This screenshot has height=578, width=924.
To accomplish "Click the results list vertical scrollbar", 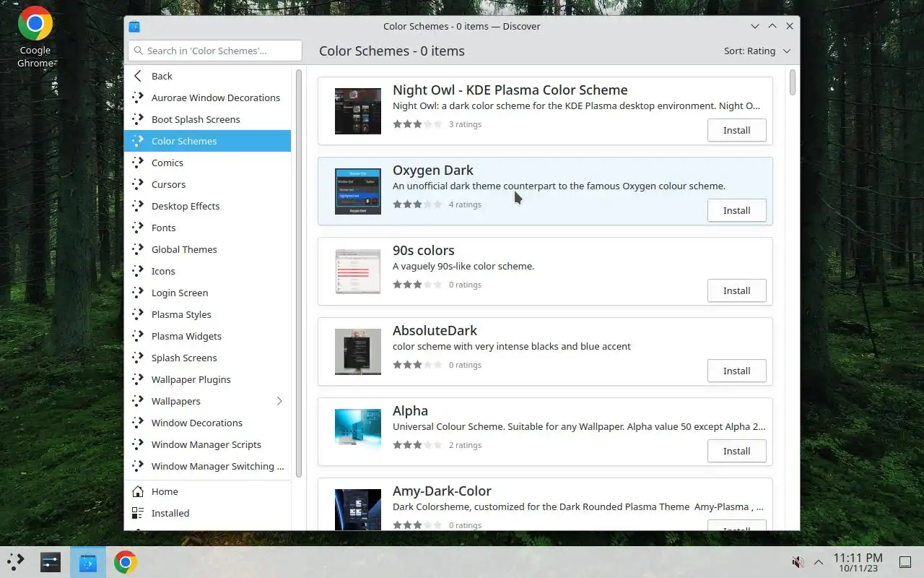I will (793, 82).
